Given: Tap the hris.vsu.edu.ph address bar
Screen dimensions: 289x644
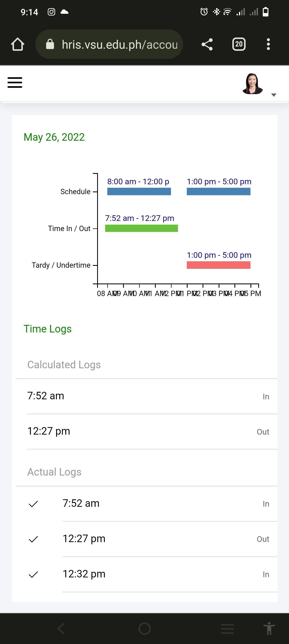Looking at the screenshot, I should (119, 44).
